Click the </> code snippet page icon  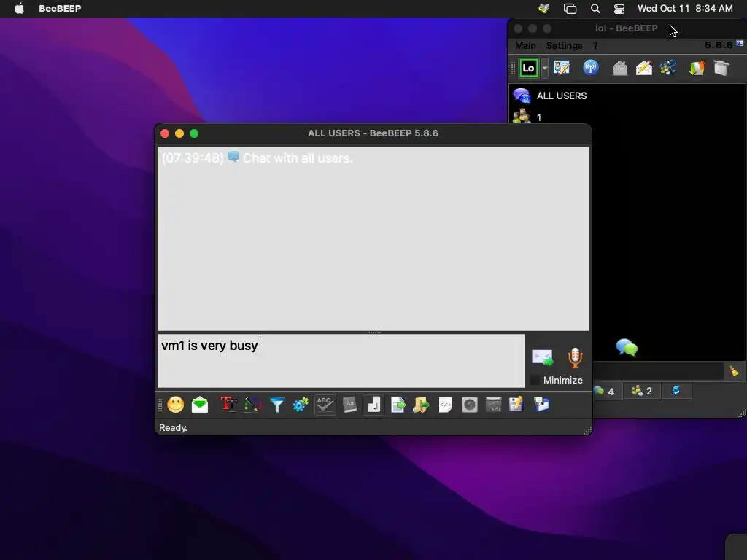coord(446,405)
